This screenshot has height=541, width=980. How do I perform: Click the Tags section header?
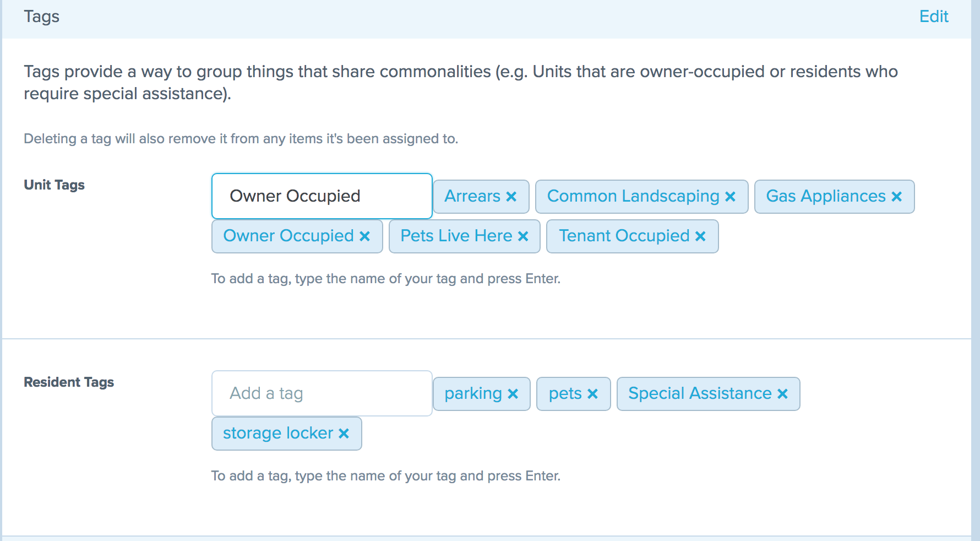point(41,17)
